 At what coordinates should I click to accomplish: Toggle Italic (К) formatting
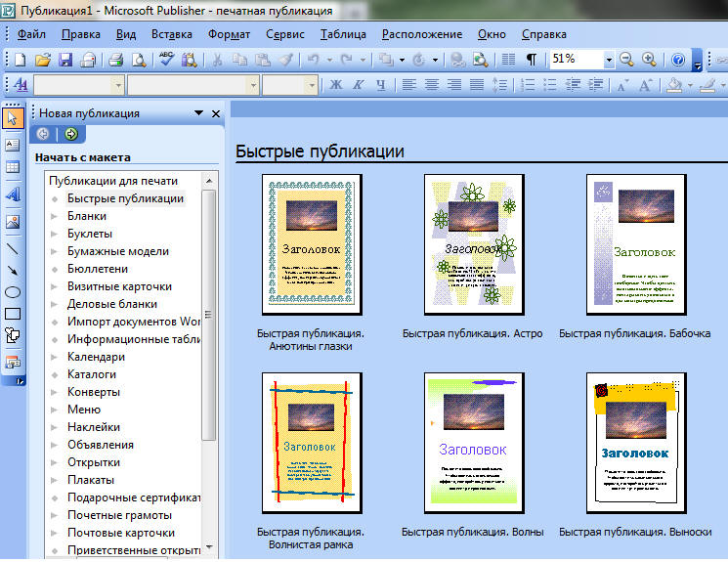coord(358,85)
